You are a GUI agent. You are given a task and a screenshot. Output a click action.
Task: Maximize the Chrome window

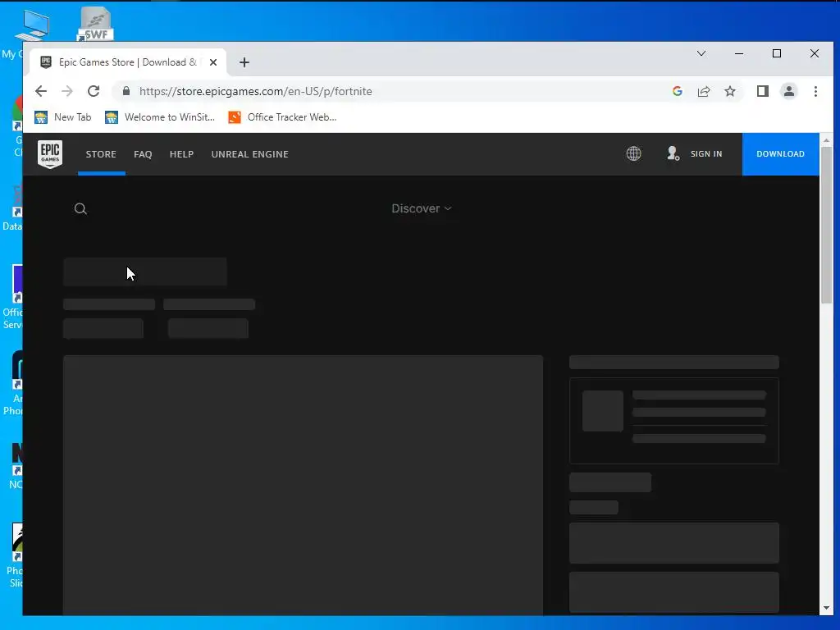point(776,53)
